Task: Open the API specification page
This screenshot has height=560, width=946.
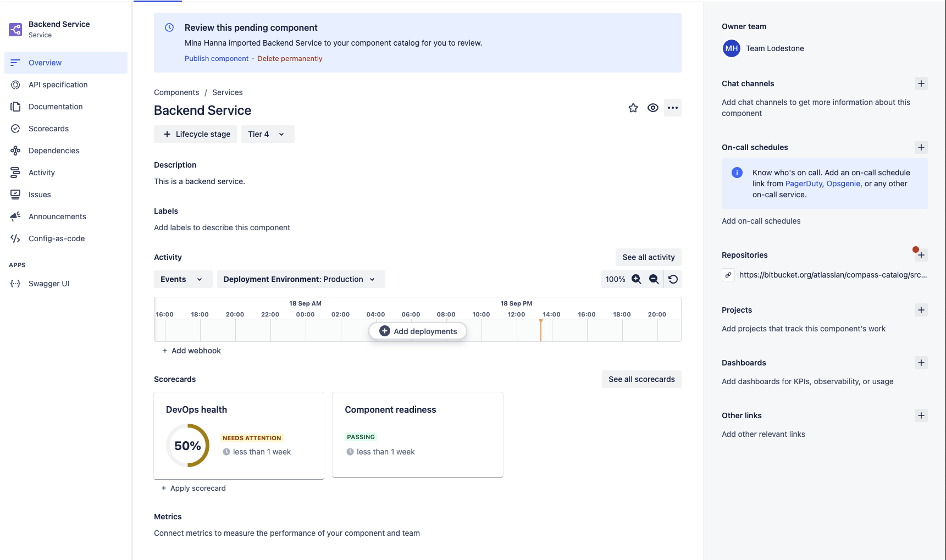Action: (x=58, y=84)
